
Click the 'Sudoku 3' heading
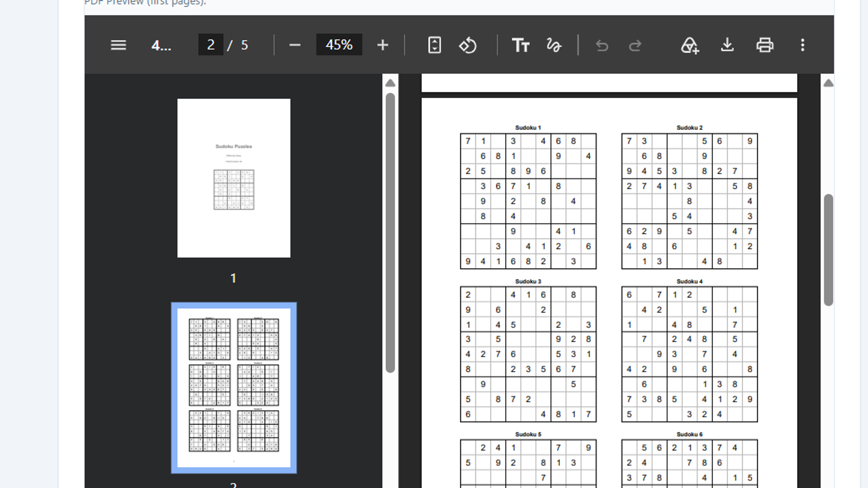point(528,281)
